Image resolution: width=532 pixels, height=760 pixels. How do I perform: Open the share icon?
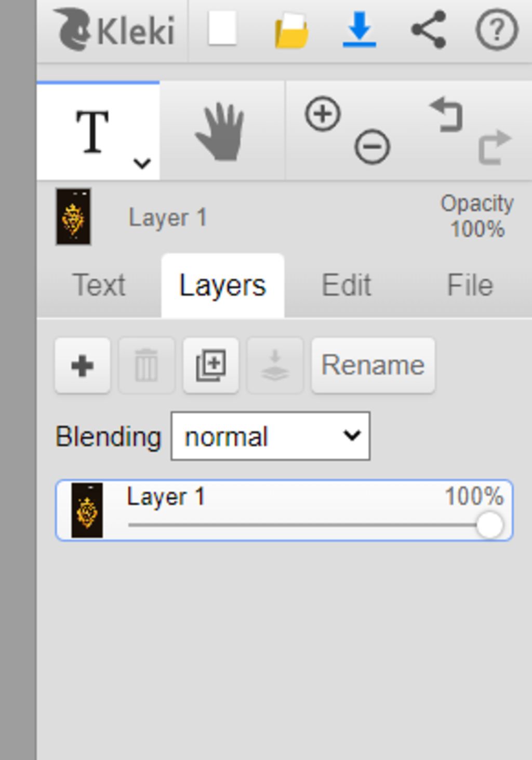429,30
